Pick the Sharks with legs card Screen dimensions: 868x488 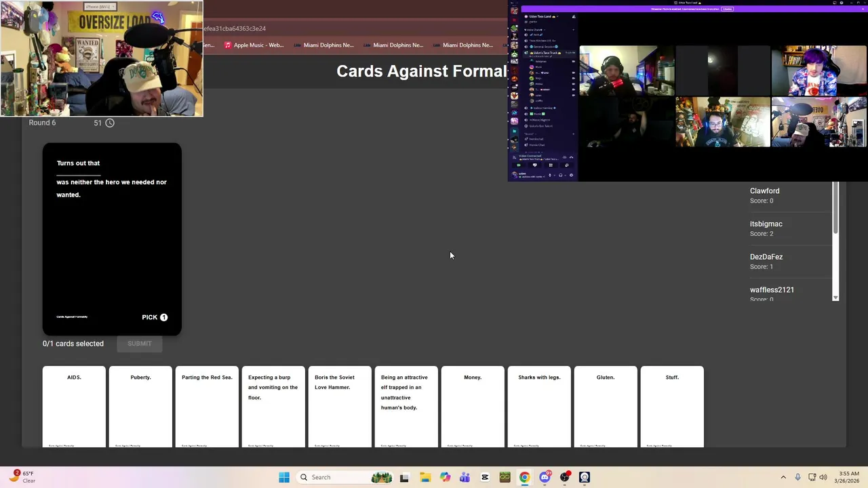pyautogui.click(x=539, y=407)
